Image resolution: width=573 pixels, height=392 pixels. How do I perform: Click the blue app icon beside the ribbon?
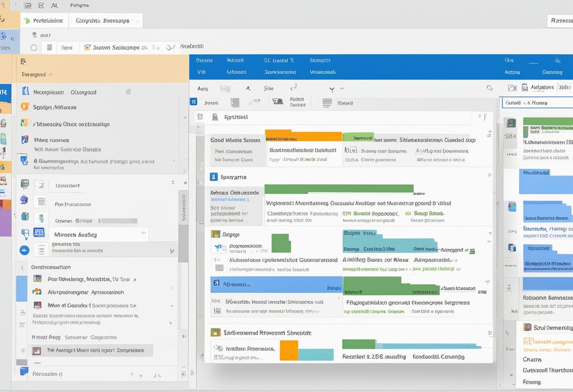coord(194,102)
